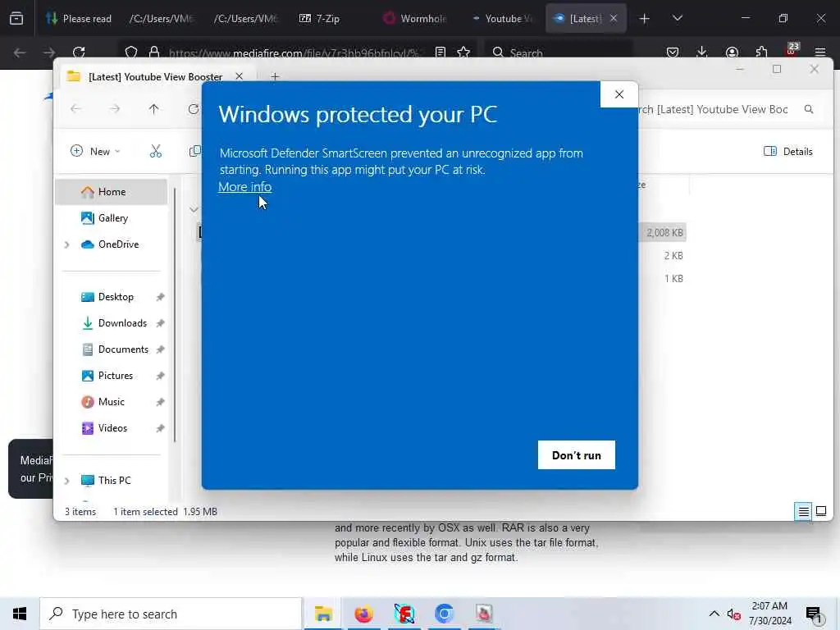Unpin Downloads using its pin icon
The image size is (840, 630).
[x=160, y=323]
